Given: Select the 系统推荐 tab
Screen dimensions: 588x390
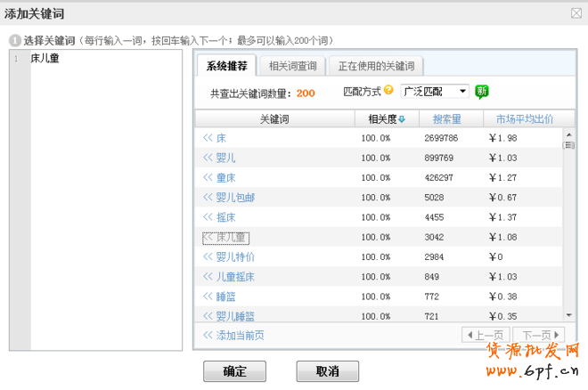Looking at the screenshot, I should click(229, 66).
